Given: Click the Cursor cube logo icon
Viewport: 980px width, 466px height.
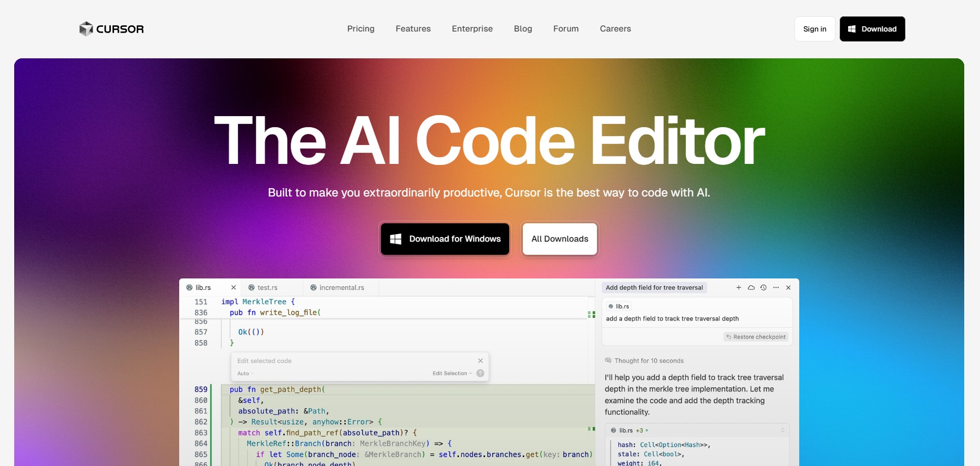Looking at the screenshot, I should 86,29.
